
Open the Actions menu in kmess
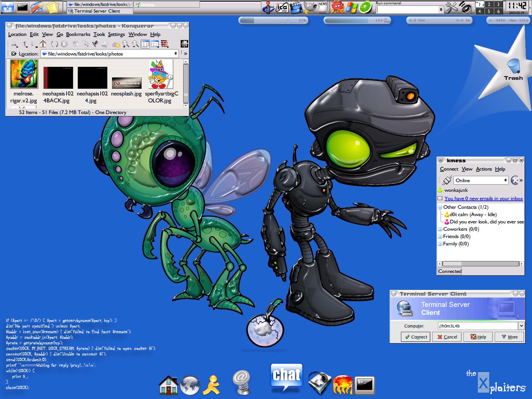click(484, 169)
